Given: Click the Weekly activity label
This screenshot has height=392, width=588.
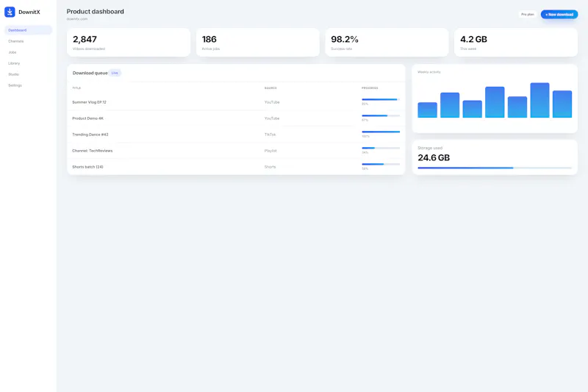Looking at the screenshot, I should (x=429, y=72).
